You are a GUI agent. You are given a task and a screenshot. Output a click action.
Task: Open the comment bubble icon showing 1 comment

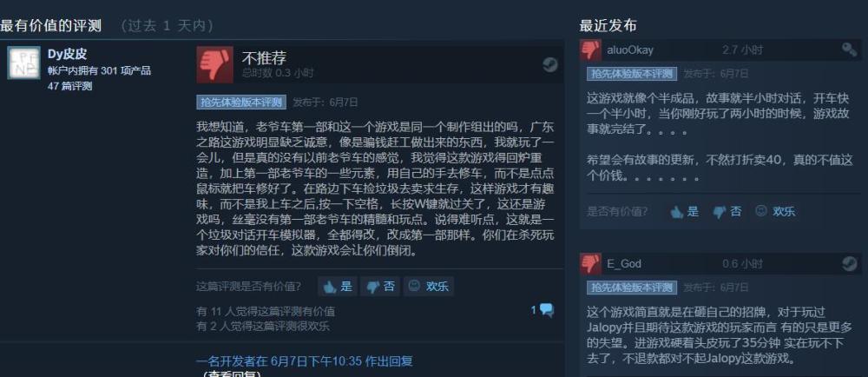click(542, 310)
